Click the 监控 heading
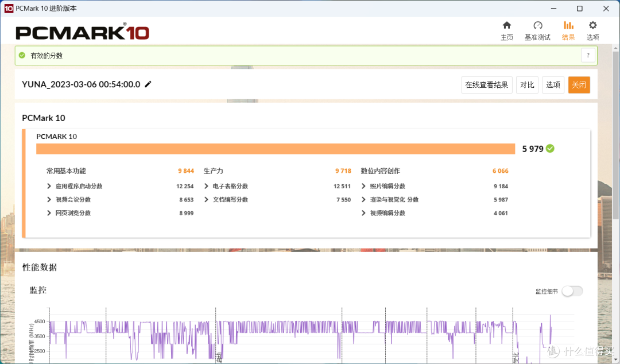This screenshot has width=620, height=364. (38, 291)
